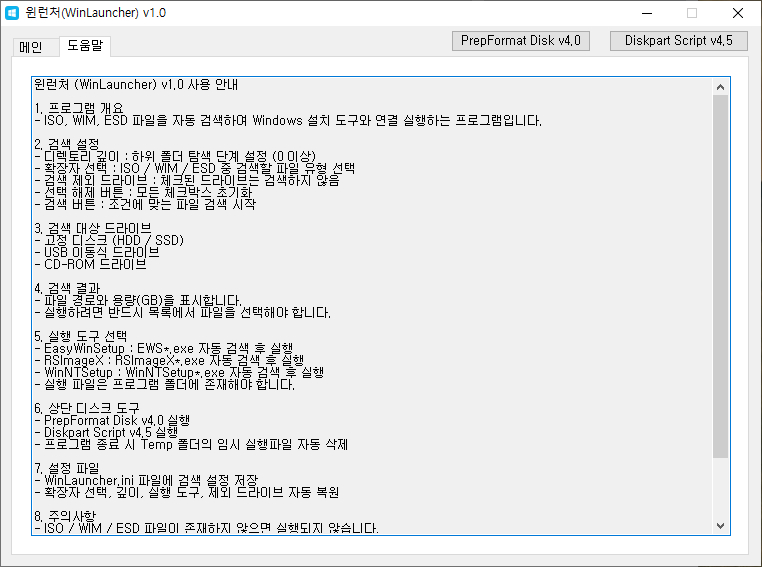Click the help text '- Diskpart Script v4.5 실행'
This screenshot has height=567, width=762.
pos(106,433)
